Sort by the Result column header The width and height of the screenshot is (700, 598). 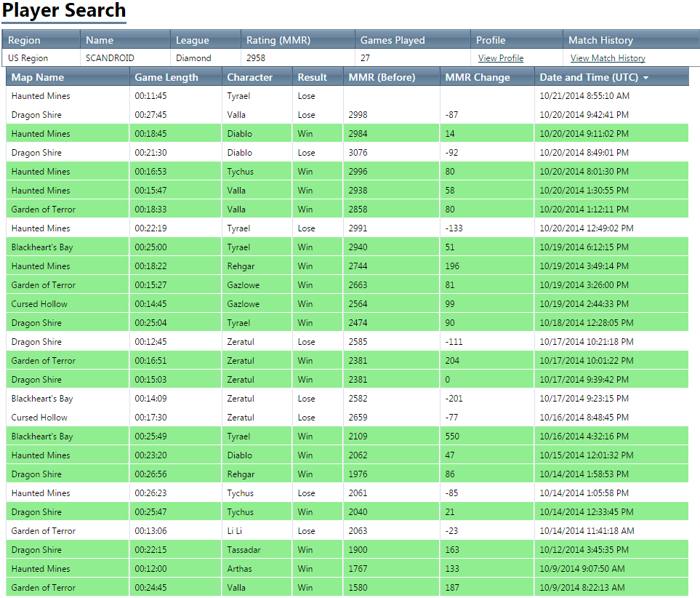click(x=312, y=77)
